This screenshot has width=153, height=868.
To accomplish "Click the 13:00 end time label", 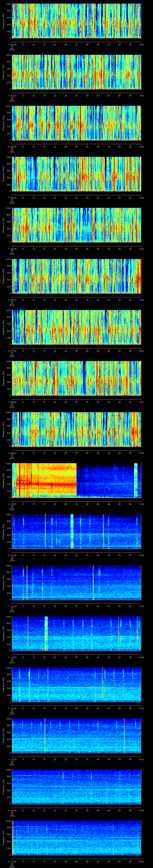I will [141, 606].
